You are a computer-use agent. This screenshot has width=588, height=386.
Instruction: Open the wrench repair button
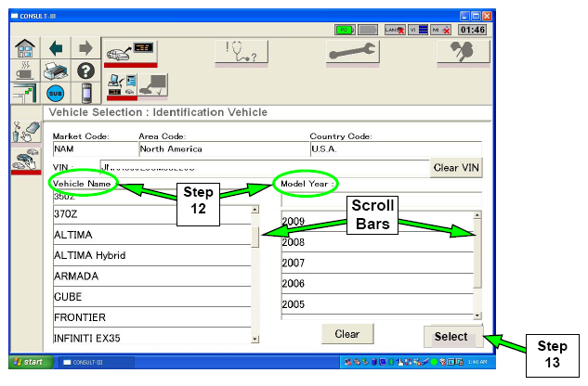coord(352,53)
